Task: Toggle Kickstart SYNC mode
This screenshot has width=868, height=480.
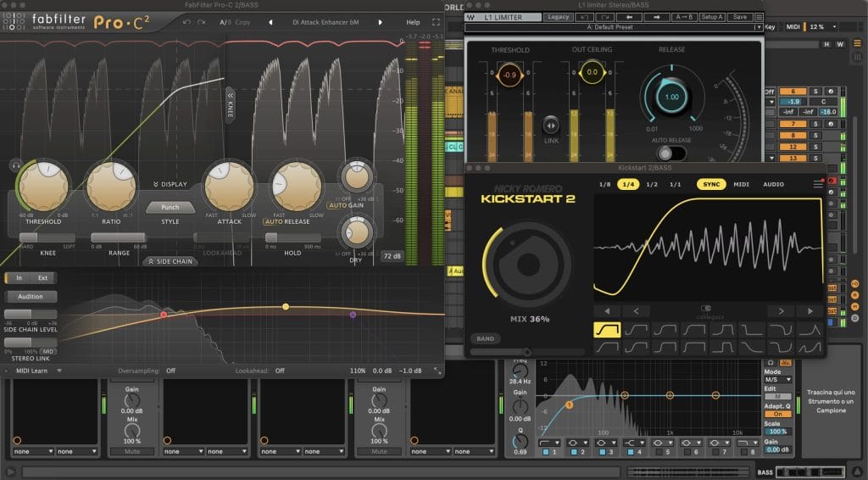Action: point(711,184)
